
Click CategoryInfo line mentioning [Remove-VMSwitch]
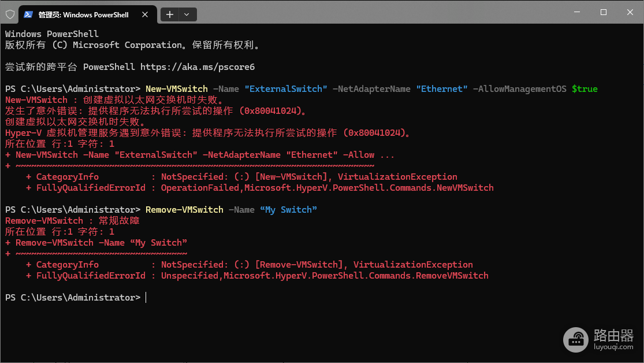tap(250, 265)
